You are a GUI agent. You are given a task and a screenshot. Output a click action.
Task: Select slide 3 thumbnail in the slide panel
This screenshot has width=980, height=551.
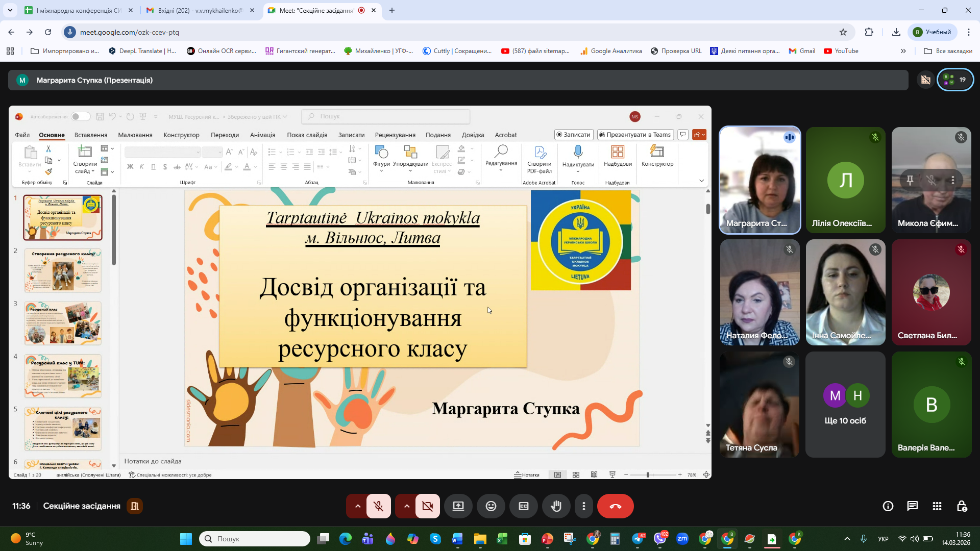pyautogui.click(x=62, y=323)
